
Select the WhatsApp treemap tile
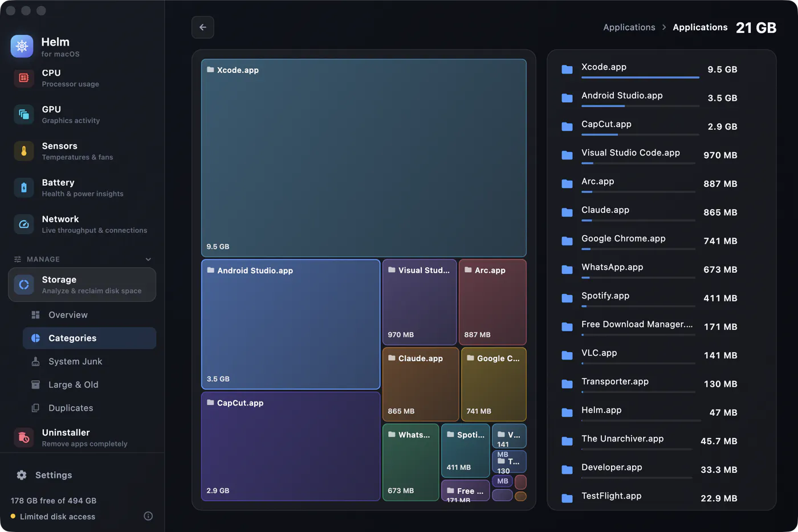point(411,462)
